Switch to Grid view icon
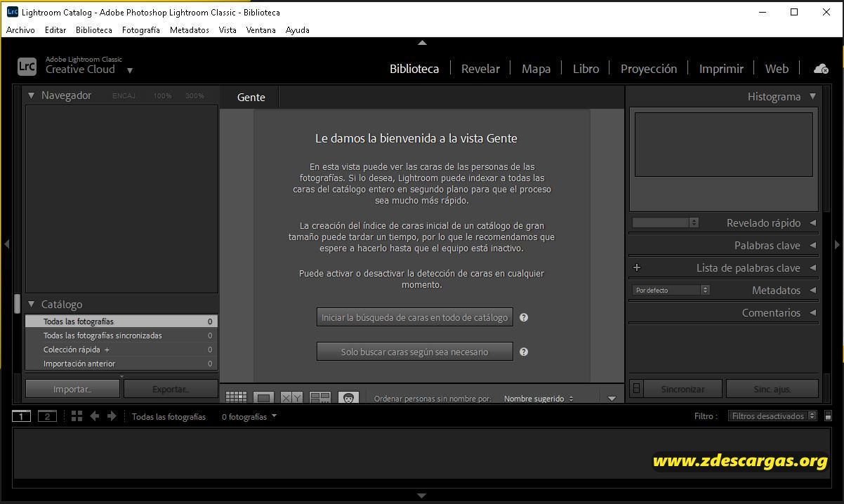 click(x=236, y=397)
